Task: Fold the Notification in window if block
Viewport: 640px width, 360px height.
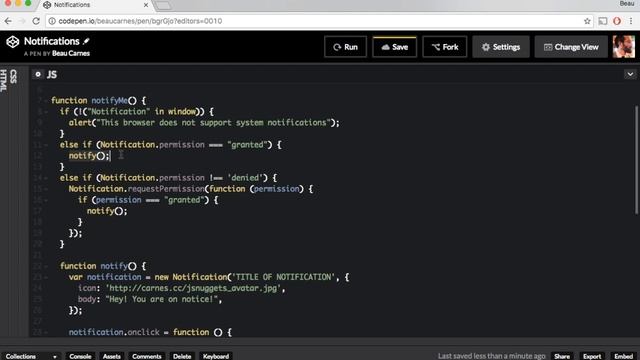Action: [x=45, y=111]
